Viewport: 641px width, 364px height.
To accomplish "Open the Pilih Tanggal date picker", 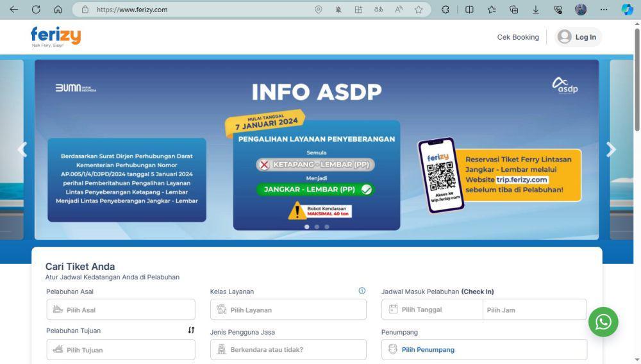I will click(432, 310).
